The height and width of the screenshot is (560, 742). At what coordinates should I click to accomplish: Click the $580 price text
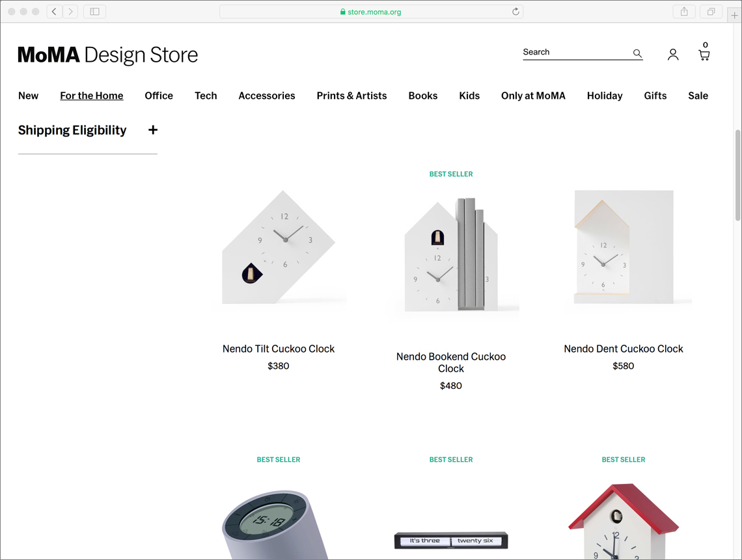tap(624, 366)
